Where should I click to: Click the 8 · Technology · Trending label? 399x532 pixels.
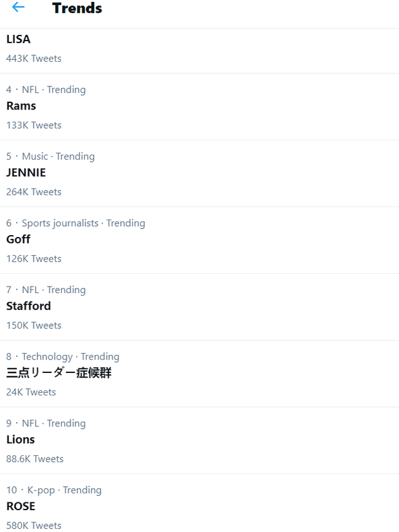tap(62, 357)
